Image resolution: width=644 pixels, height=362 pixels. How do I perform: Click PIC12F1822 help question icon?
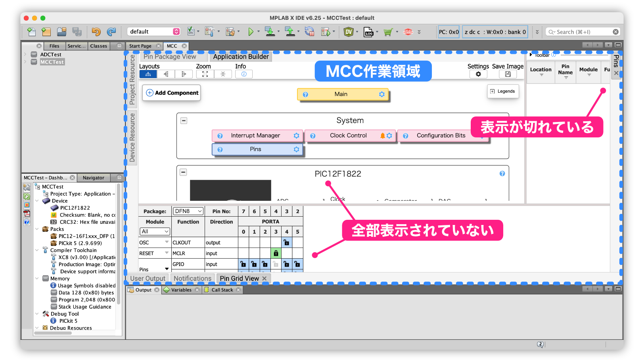[x=502, y=173]
